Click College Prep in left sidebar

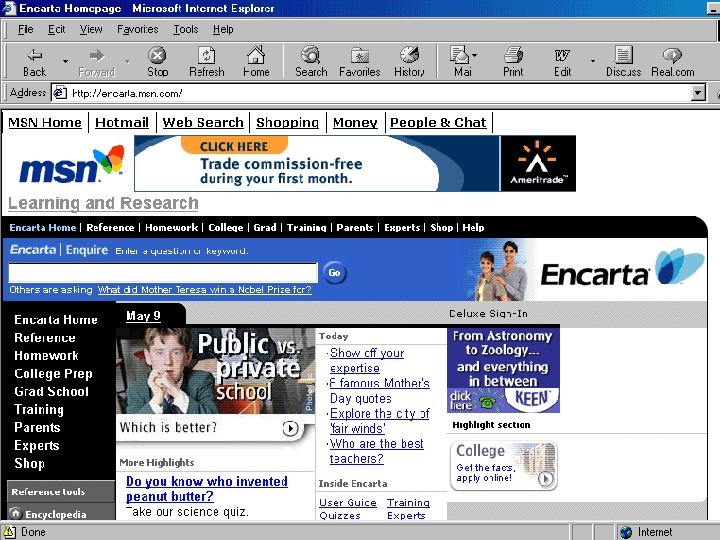(x=53, y=374)
